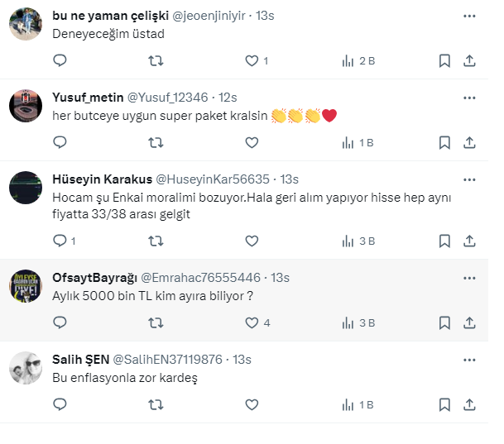504x444 pixels.
Task: Open bu ne yaman çelişki tweet timestamp
Action: click(266, 16)
